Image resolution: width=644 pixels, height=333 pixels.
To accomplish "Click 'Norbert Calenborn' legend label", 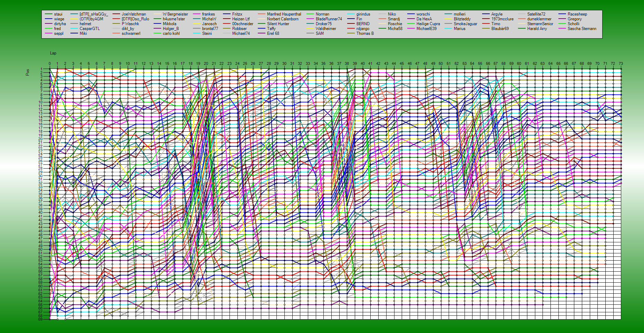I will click(283, 19).
